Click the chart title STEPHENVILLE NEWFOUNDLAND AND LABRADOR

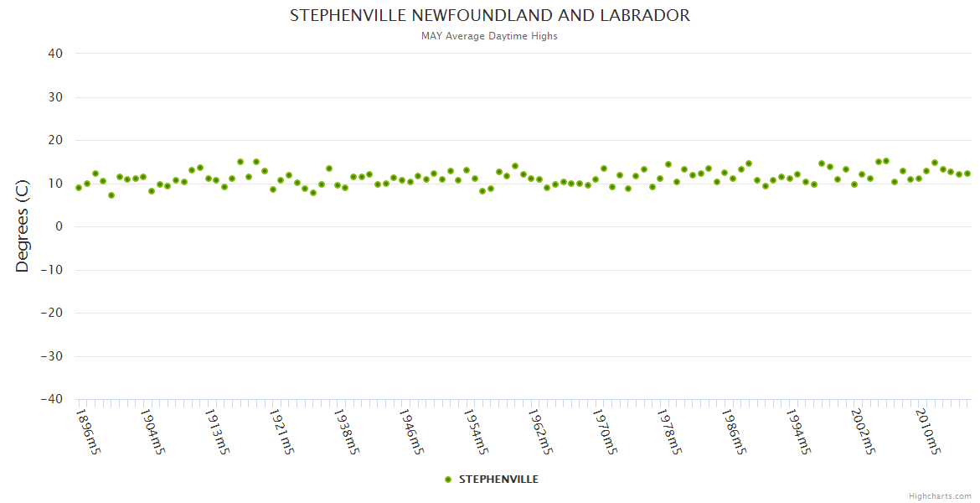490,16
